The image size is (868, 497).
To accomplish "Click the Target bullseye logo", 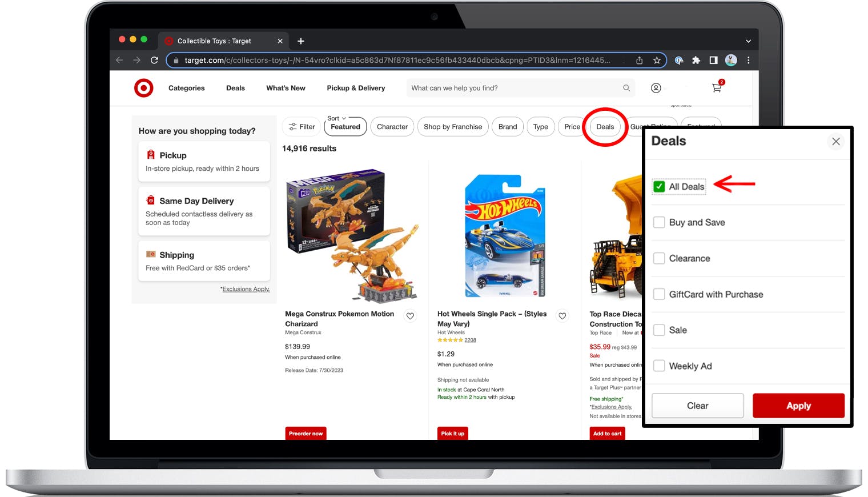I will coord(143,88).
